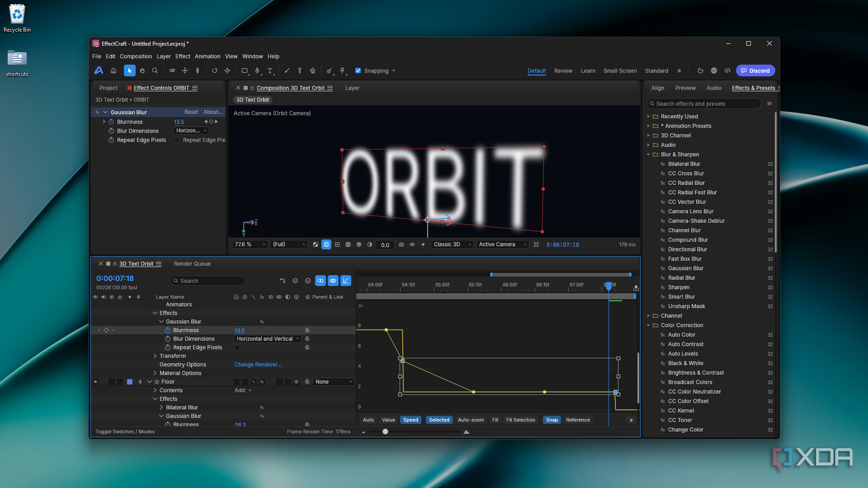The width and height of the screenshot is (868, 488).
Task: Toggle grid overlay in viewer
Action: tap(348, 244)
